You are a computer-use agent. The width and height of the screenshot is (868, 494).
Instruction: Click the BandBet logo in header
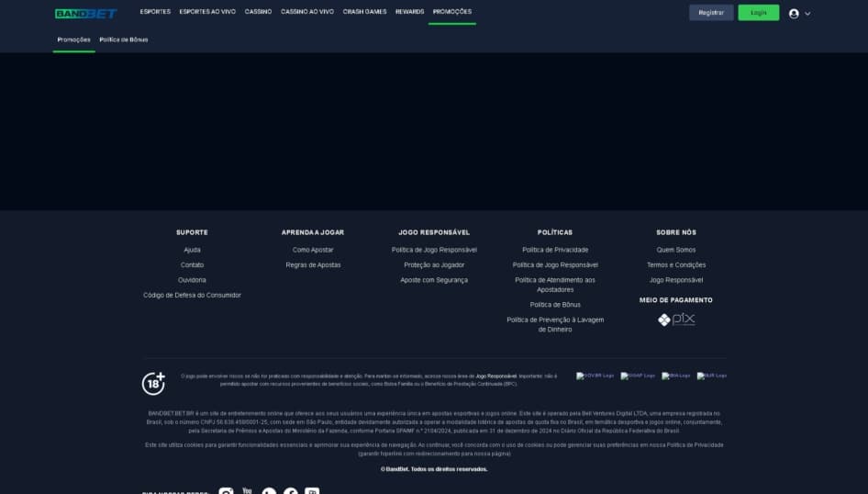coord(85,13)
